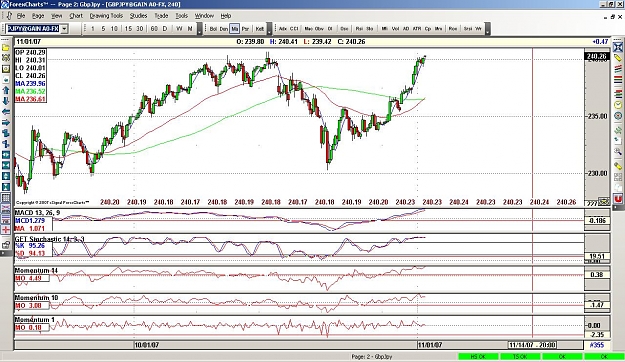Open the Studies menu
Viewport: 625px width, 362px height.
[x=138, y=16]
